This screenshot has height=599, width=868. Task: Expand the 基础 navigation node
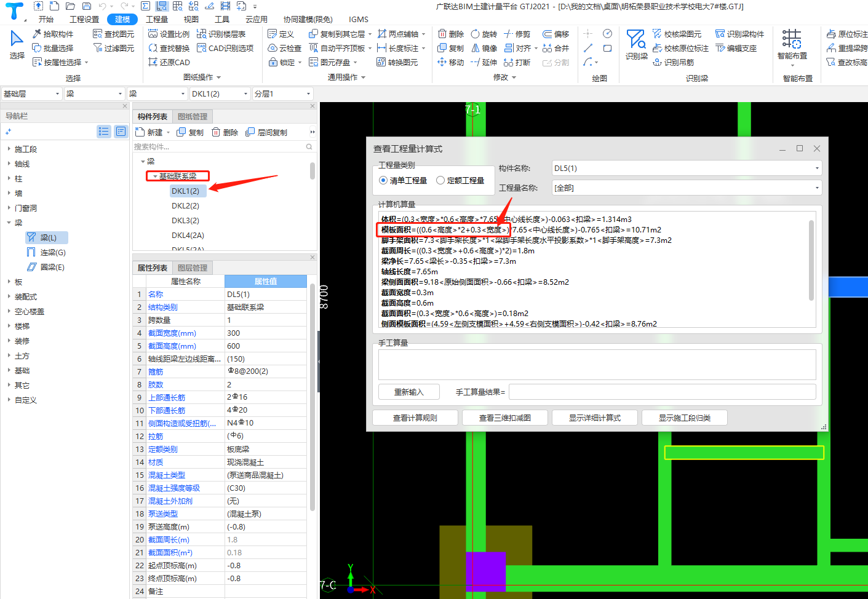pyautogui.click(x=9, y=370)
